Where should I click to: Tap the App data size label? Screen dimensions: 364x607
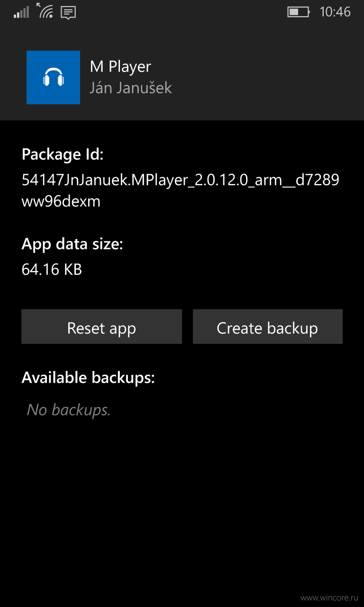point(73,244)
